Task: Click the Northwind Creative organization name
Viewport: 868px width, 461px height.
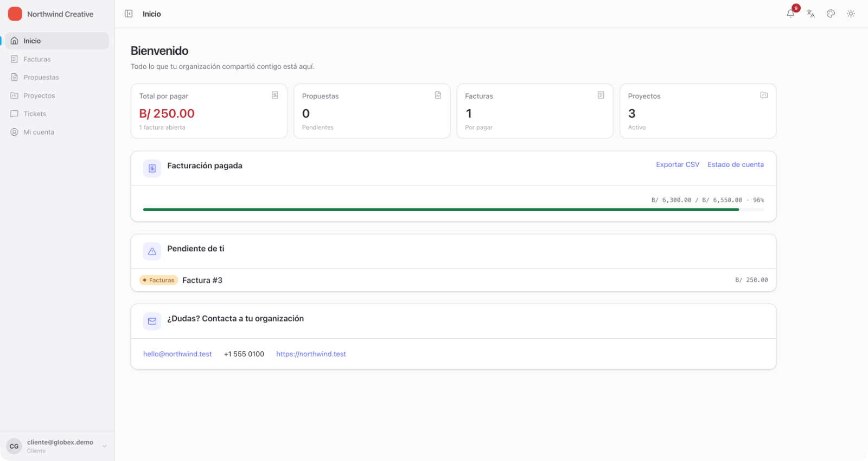Action: click(60, 14)
